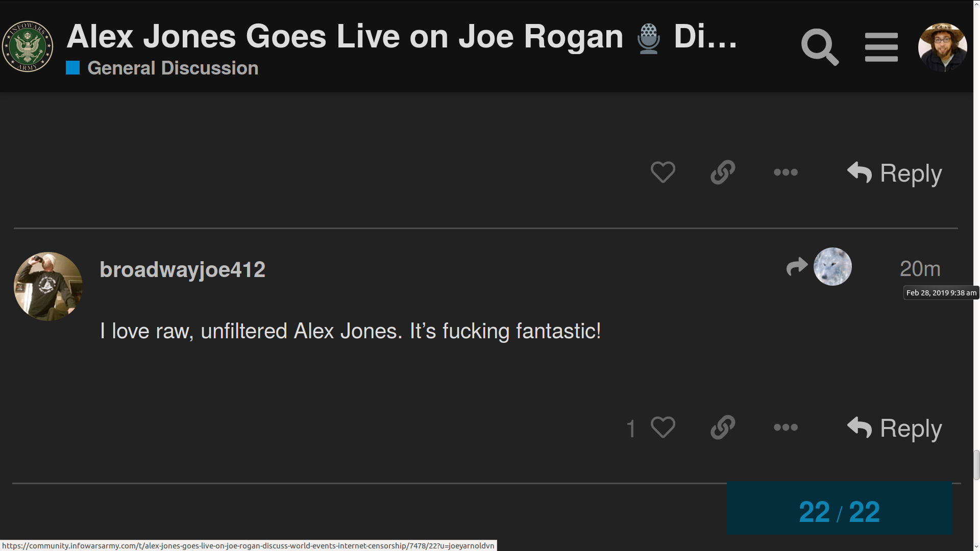Open the Infowars Army site logo
The height and width of the screenshot is (551, 980).
point(28,46)
